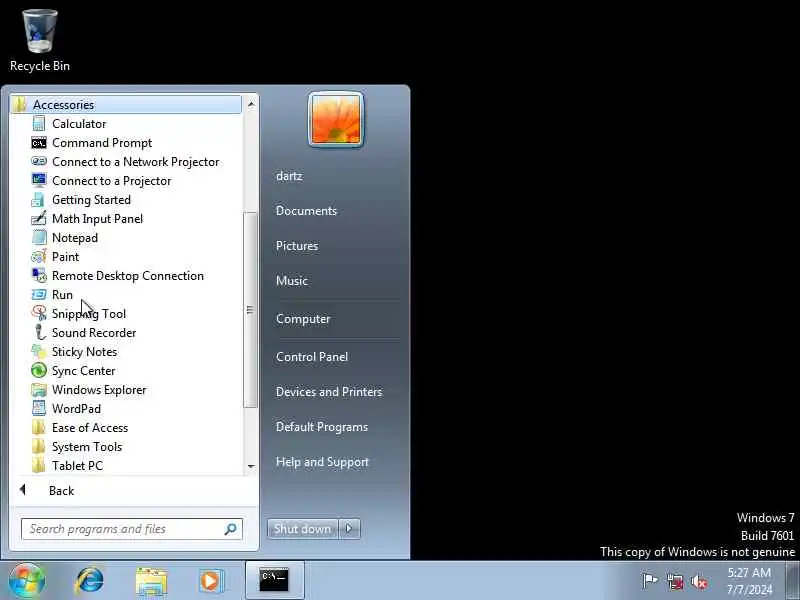
Task: Click the network status tray icon
Action: pyautogui.click(x=675, y=581)
